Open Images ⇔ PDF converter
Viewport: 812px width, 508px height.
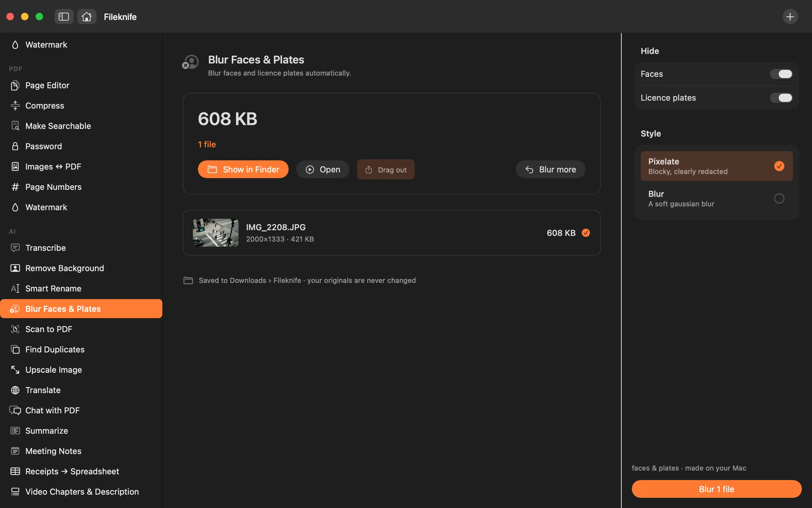81,167
